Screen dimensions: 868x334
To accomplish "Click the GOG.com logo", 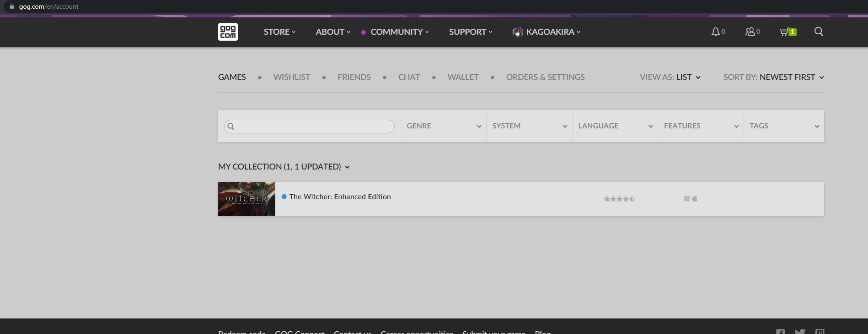I will pyautogui.click(x=228, y=32).
